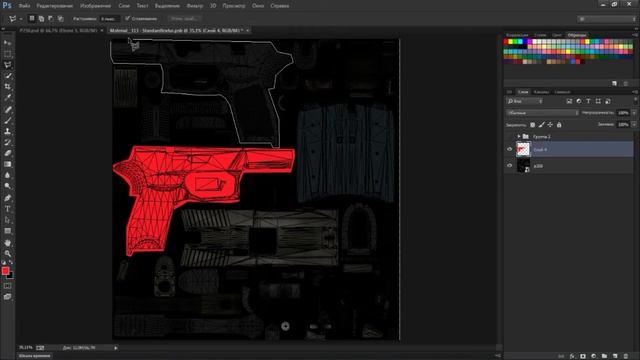Switch to the Каналы tab
The width and height of the screenshot is (640, 360).
pyautogui.click(x=541, y=92)
